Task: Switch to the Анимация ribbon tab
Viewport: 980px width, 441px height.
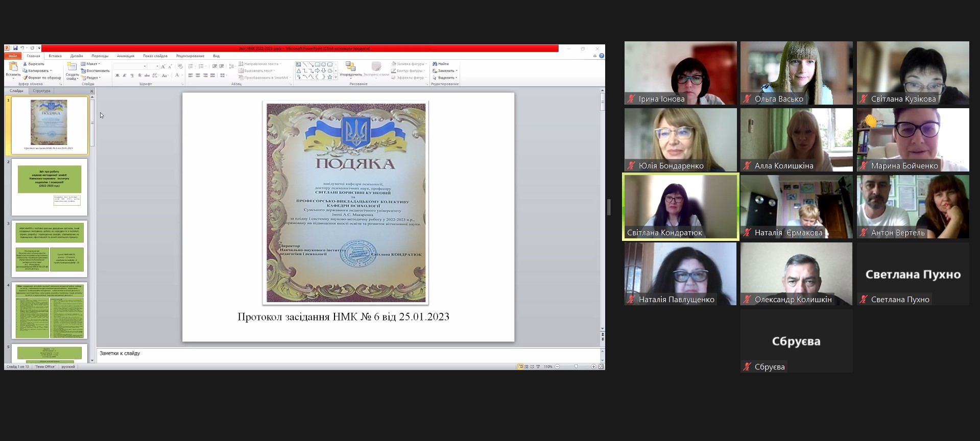Action: (x=126, y=56)
